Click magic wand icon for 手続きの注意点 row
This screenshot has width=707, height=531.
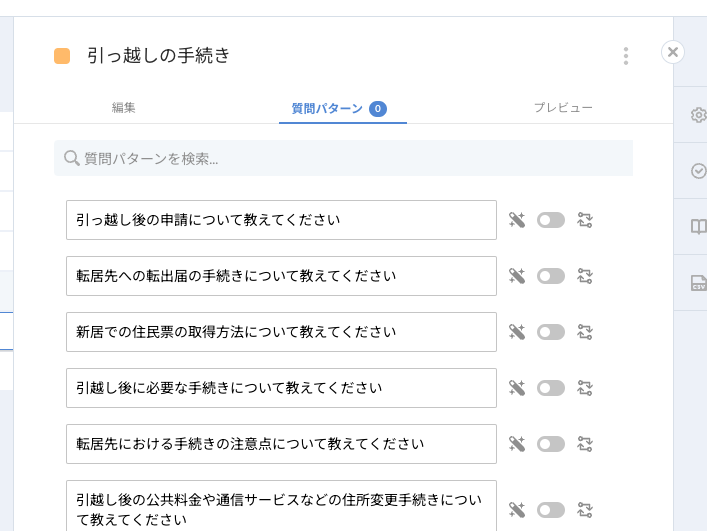click(517, 444)
